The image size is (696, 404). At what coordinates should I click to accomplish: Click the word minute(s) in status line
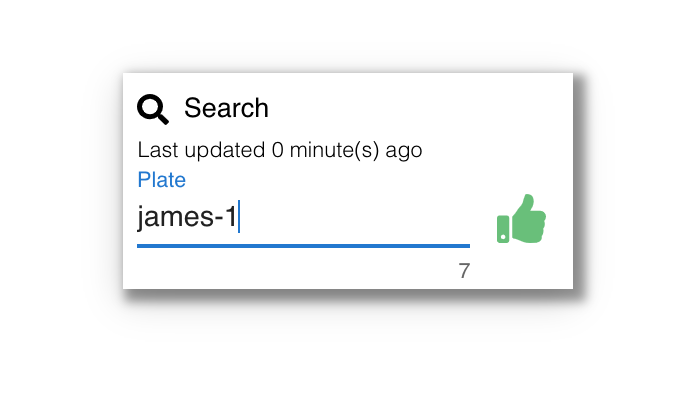[335, 150]
